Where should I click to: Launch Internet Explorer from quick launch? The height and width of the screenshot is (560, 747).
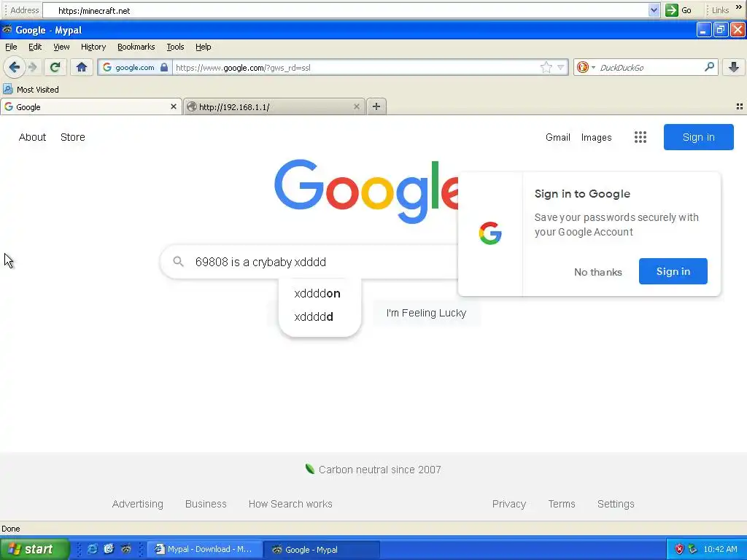tap(92, 549)
